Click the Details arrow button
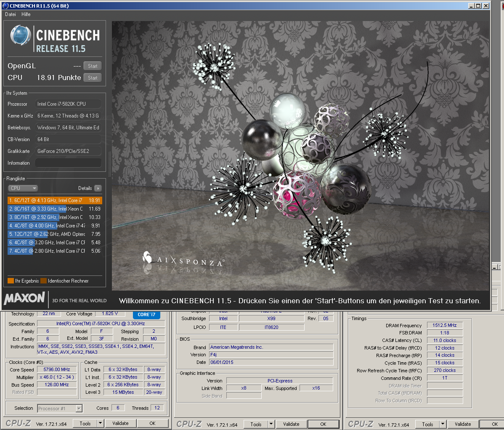 (x=98, y=188)
